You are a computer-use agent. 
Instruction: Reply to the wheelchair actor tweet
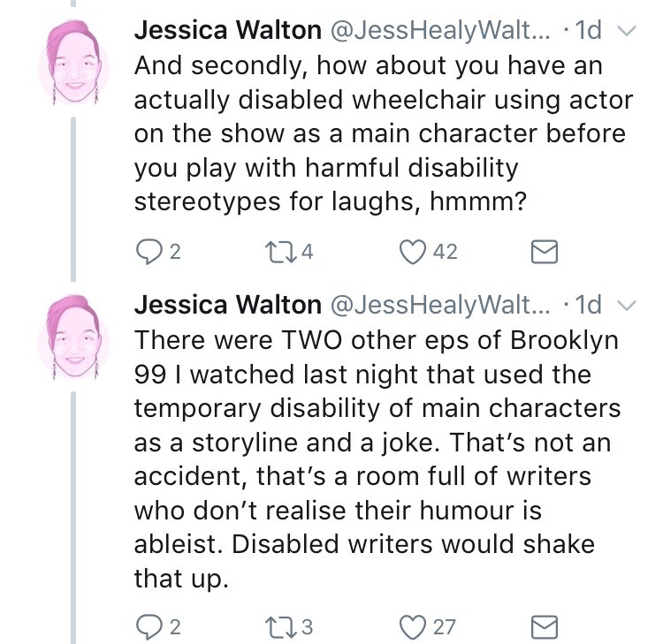click(147, 253)
